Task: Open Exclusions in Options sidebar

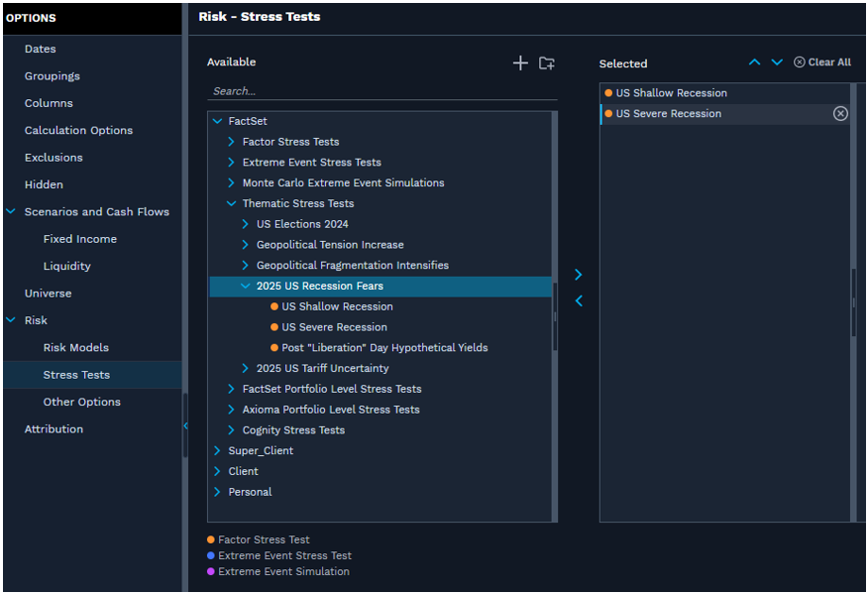Action: click(54, 158)
